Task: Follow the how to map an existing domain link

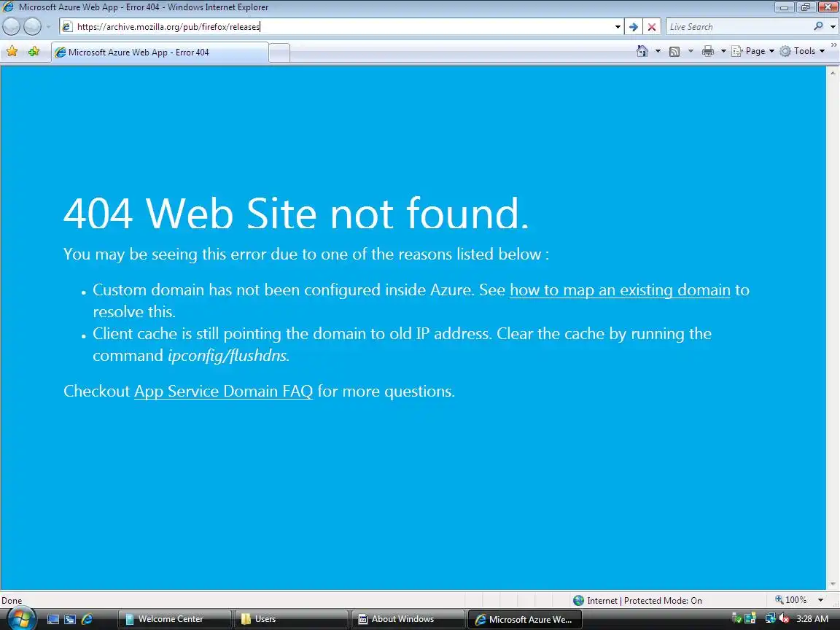Action: tap(620, 289)
